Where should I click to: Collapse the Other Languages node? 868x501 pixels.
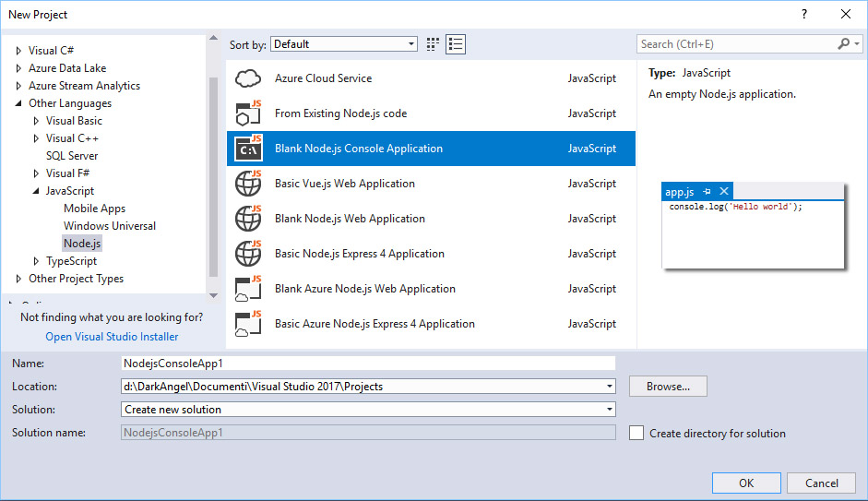[x=18, y=103]
